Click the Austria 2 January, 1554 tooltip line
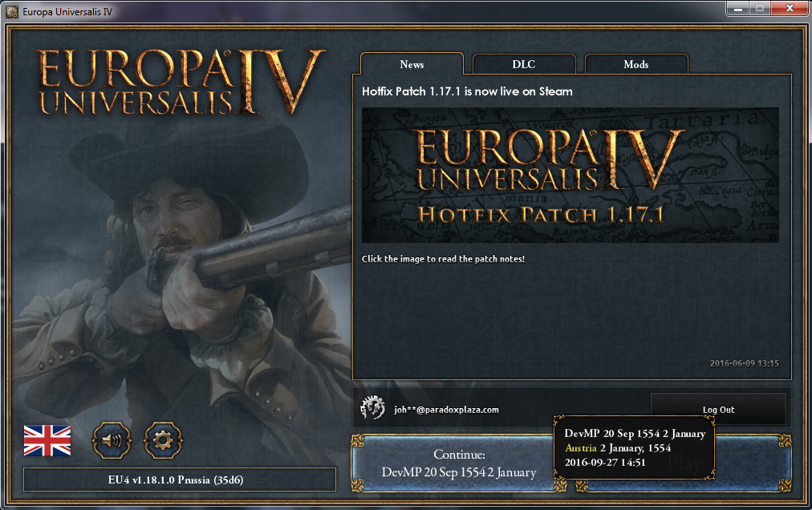The width and height of the screenshot is (812, 510). (618, 448)
